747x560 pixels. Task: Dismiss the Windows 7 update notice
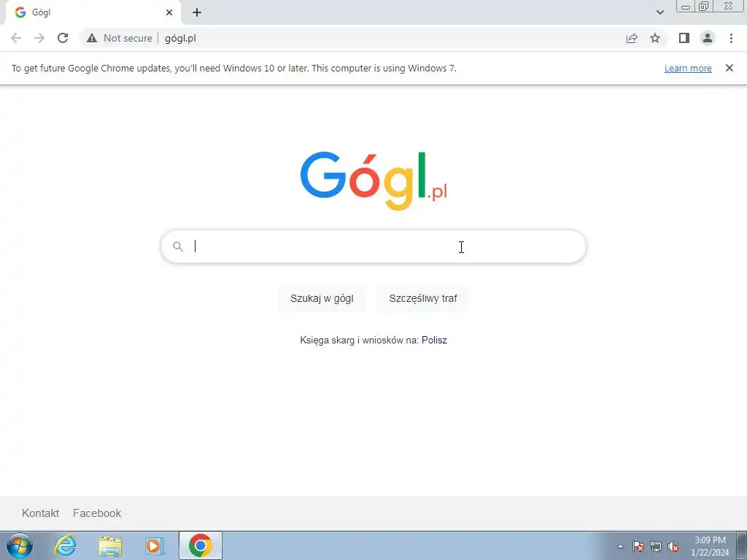pos(729,68)
